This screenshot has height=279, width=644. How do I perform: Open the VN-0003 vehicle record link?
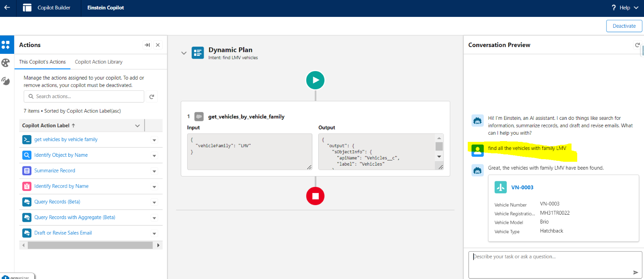click(x=522, y=187)
